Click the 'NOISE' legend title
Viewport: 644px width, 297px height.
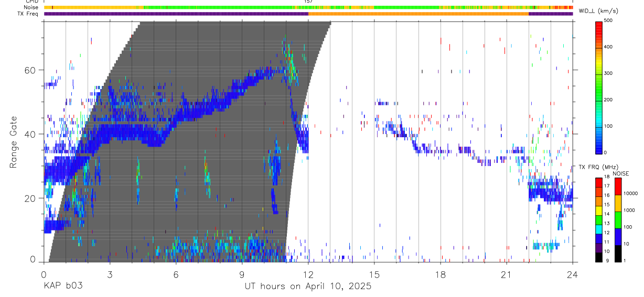point(620,173)
